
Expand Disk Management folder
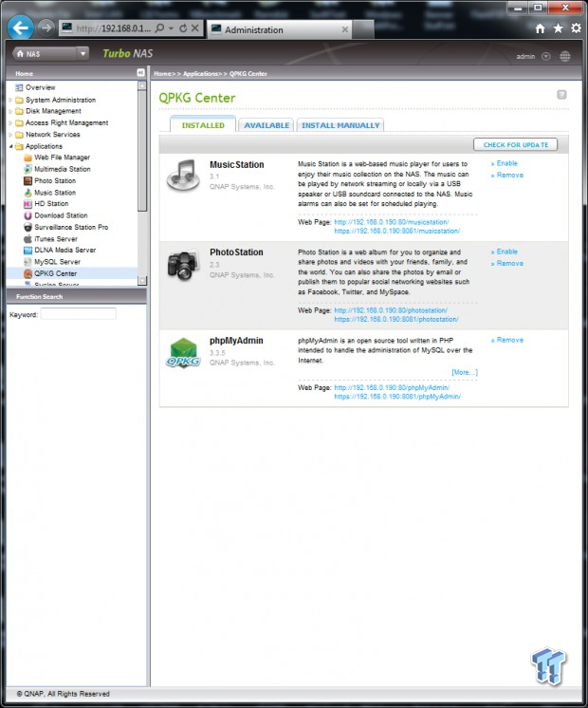coord(10,111)
